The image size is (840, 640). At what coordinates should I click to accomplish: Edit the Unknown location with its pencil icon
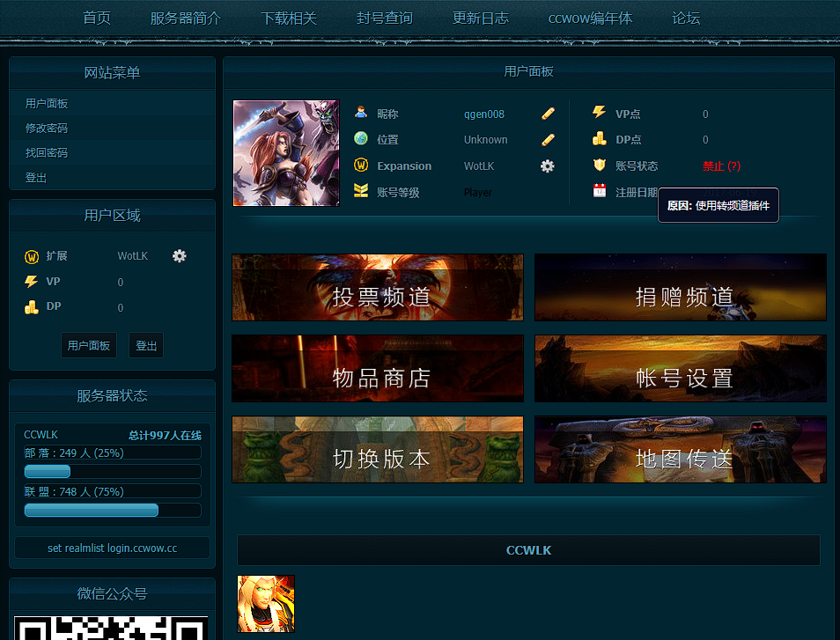coord(547,139)
